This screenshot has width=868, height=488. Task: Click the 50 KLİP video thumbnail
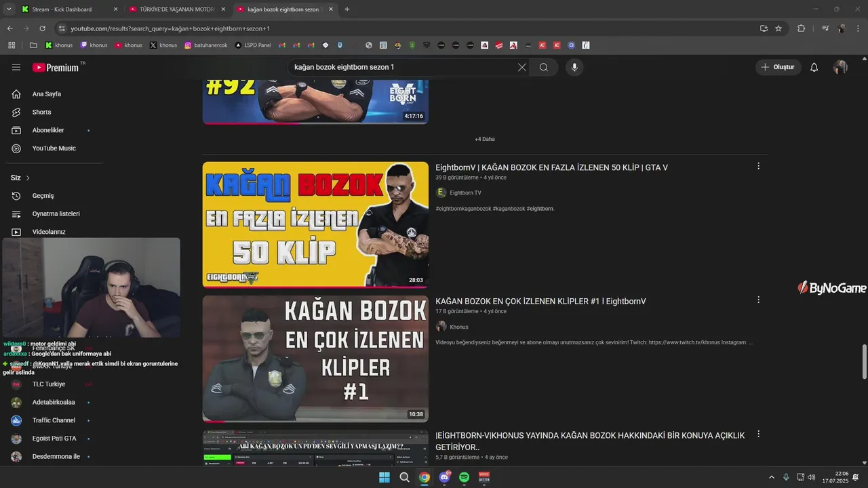tap(315, 224)
